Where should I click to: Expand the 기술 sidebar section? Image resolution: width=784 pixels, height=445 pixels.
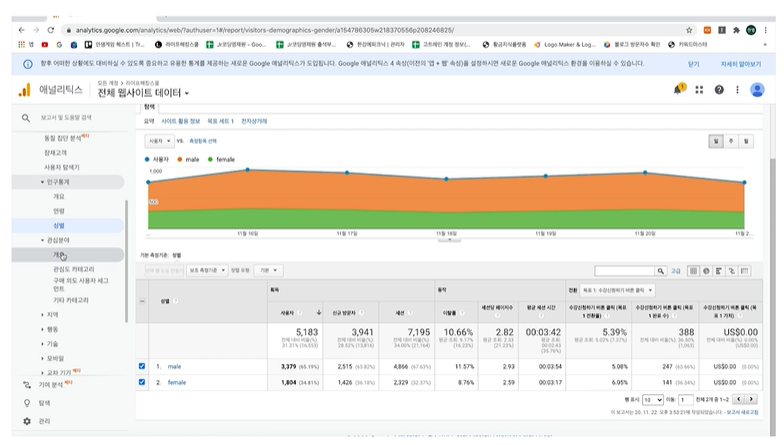coord(42,344)
